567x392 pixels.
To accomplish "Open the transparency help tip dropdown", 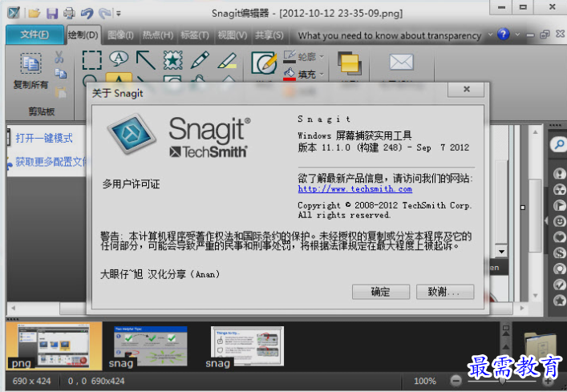I will [490, 34].
